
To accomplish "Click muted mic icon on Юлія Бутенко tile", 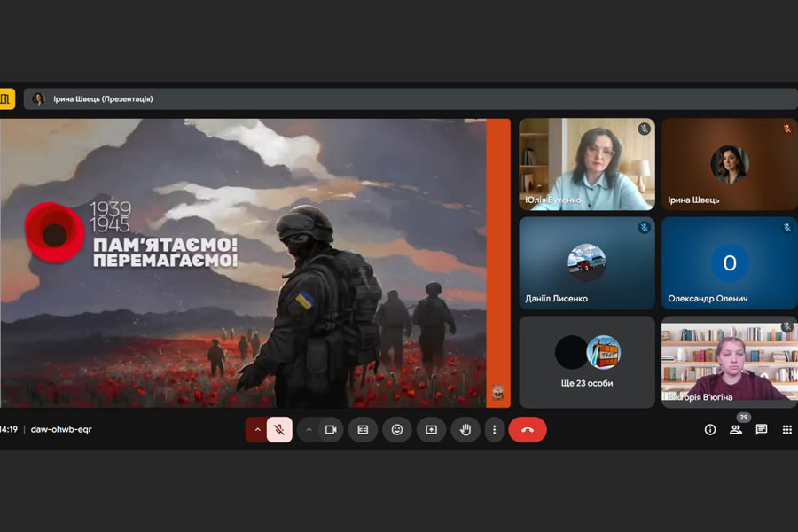I will click(x=644, y=129).
